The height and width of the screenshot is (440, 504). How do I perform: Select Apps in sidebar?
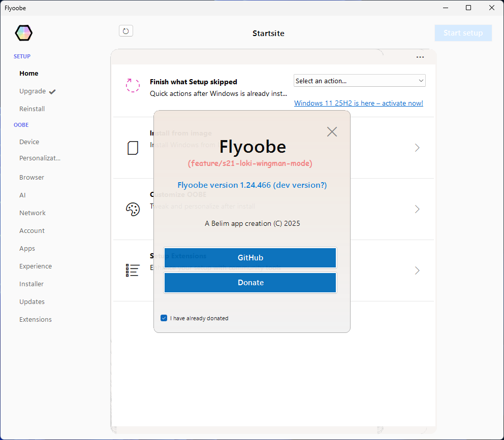27,249
